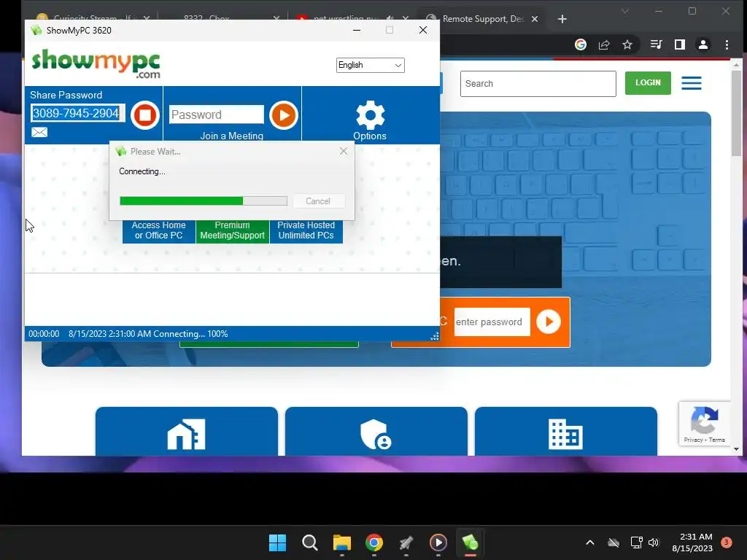
Task: Click the browser page scrollbar thumb
Action: (x=737, y=113)
